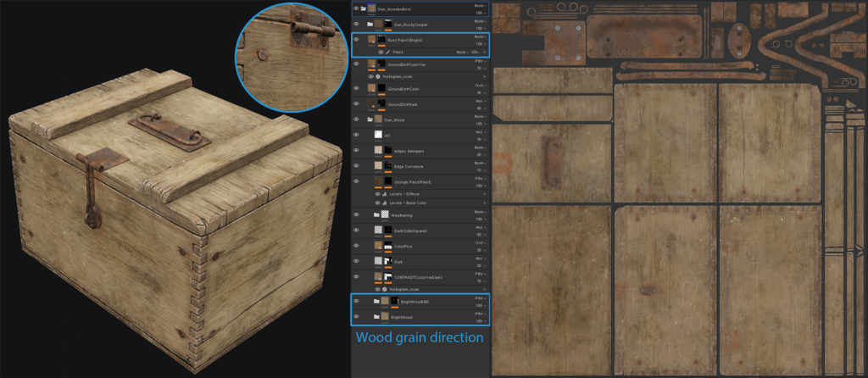Select the GroundDirt+Dark layer name
This screenshot has height=378, width=868.
pos(401,104)
